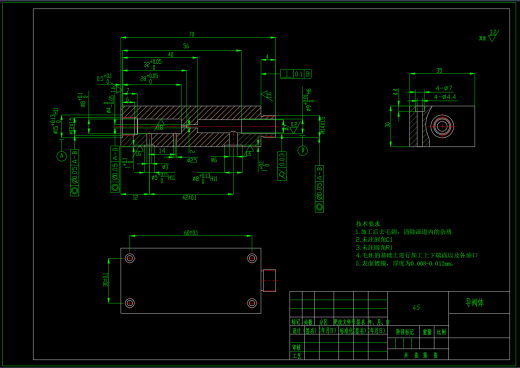Select the 14 dimension under section view
The image size is (520, 368).
[x=162, y=151]
